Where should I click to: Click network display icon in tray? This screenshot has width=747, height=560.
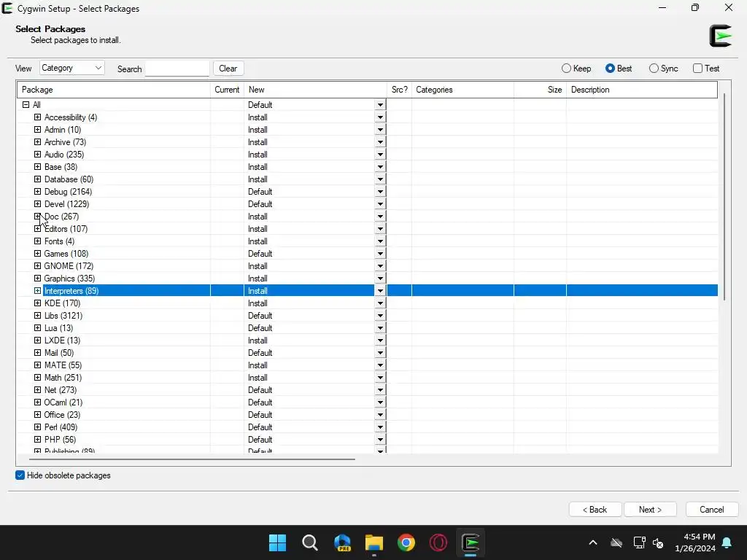point(639,542)
